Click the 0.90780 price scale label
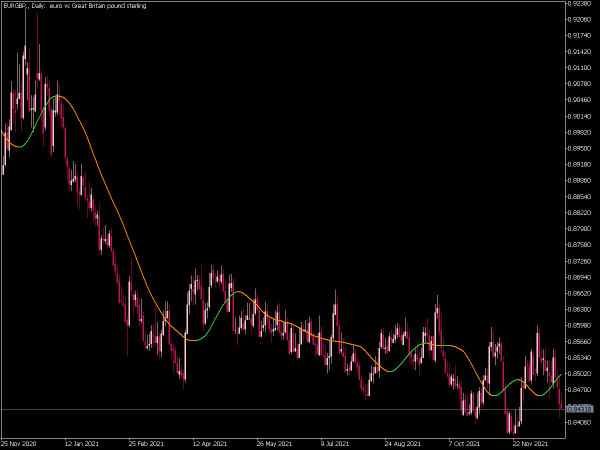The width and height of the screenshot is (600, 450). click(x=580, y=84)
